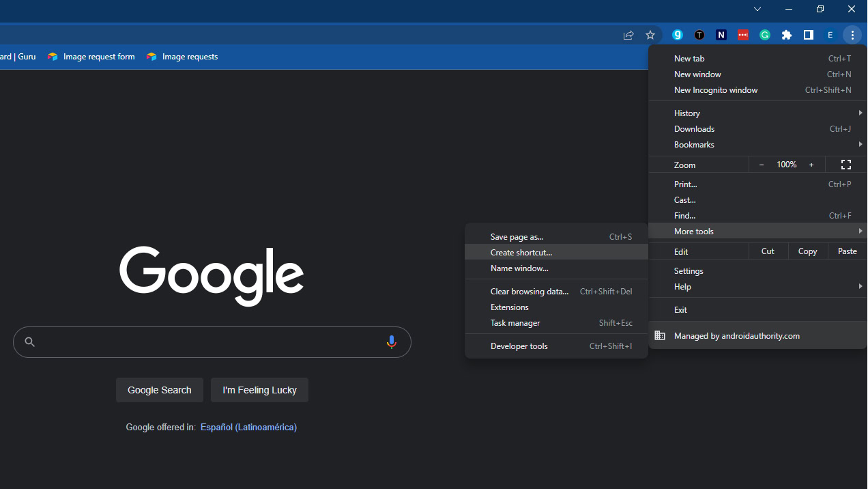Select Create shortcut from More tools
868x489 pixels.
click(521, 253)
